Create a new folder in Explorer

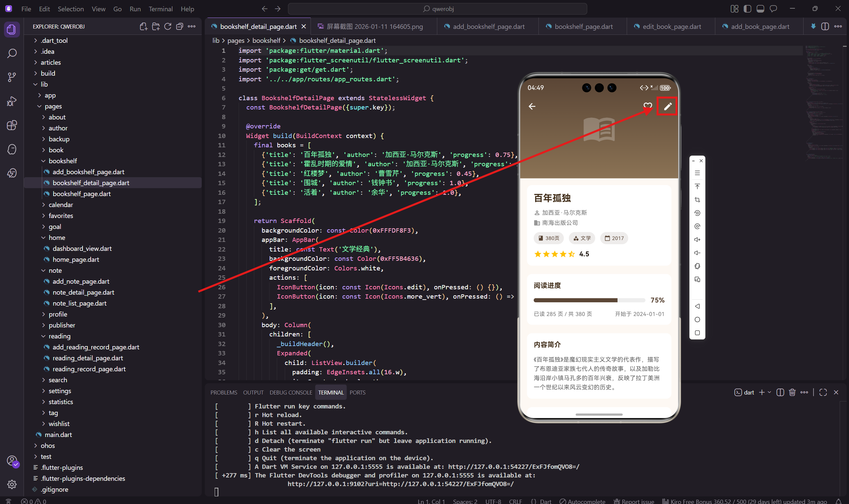156,27
